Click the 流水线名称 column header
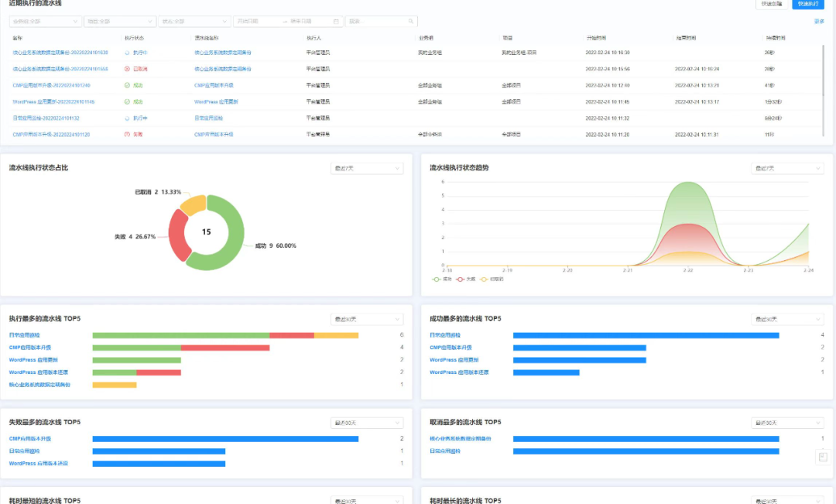Screen dimensions: 836x504 [x=207, y=38]
